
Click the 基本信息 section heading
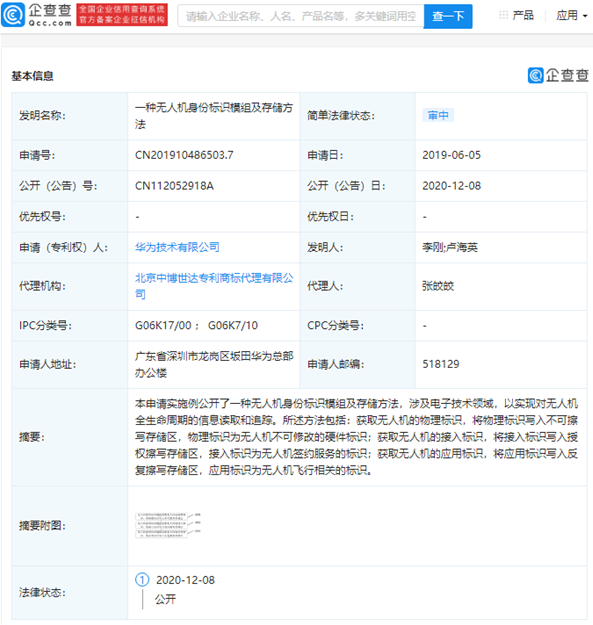point(32,76)
